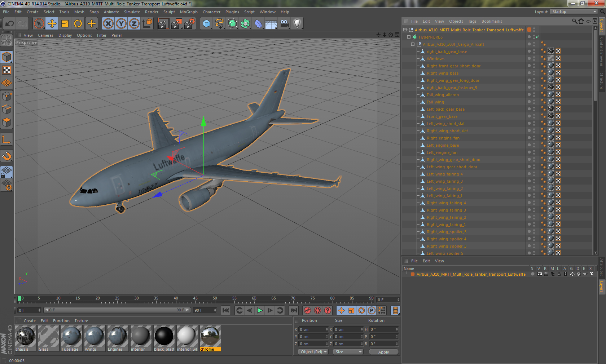This screenshot has width=606, height=364.
Task: Activate the Rotate tool
Action: (78, 24)
